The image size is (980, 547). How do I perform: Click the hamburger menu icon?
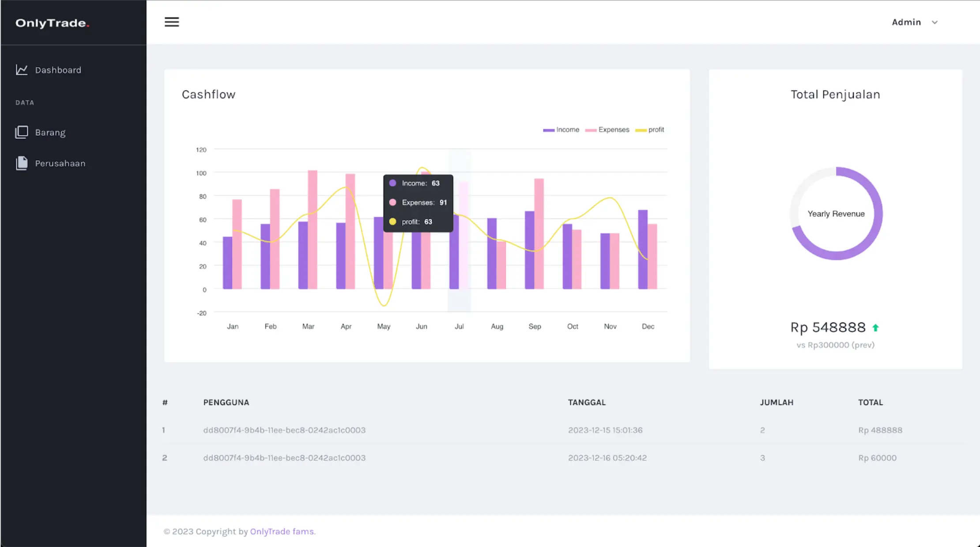pos(172,22)
